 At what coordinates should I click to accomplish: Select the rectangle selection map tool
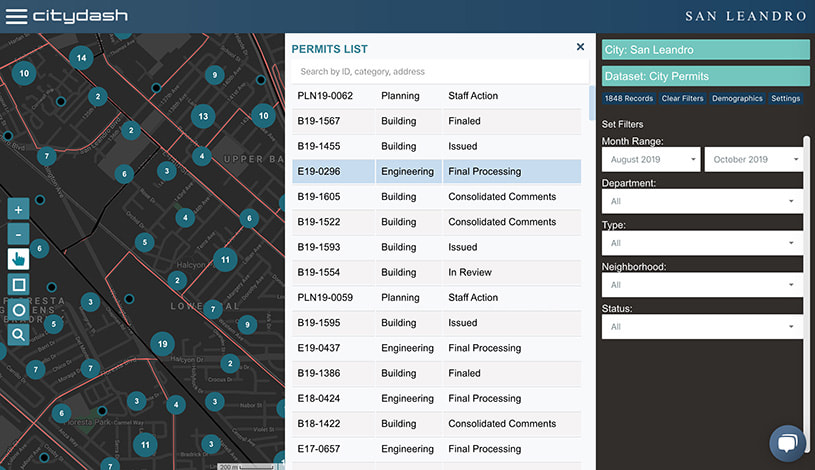point(18,285)
